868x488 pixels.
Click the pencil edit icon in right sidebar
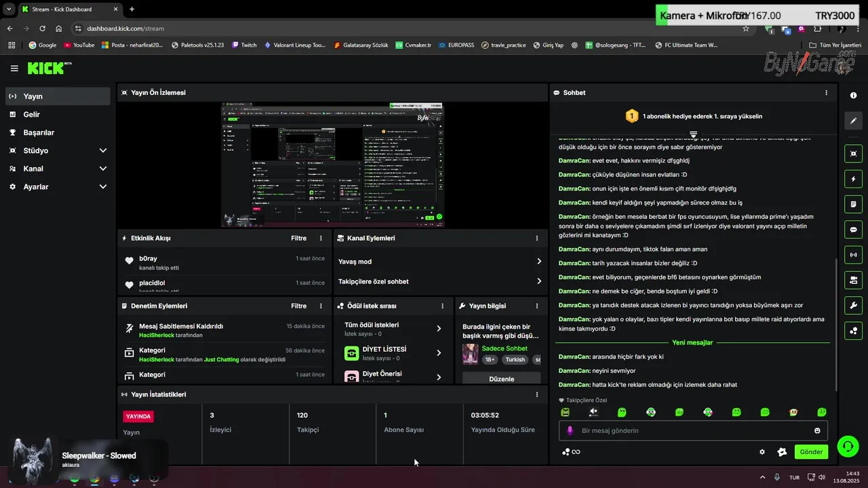click(x=853, y=121)
